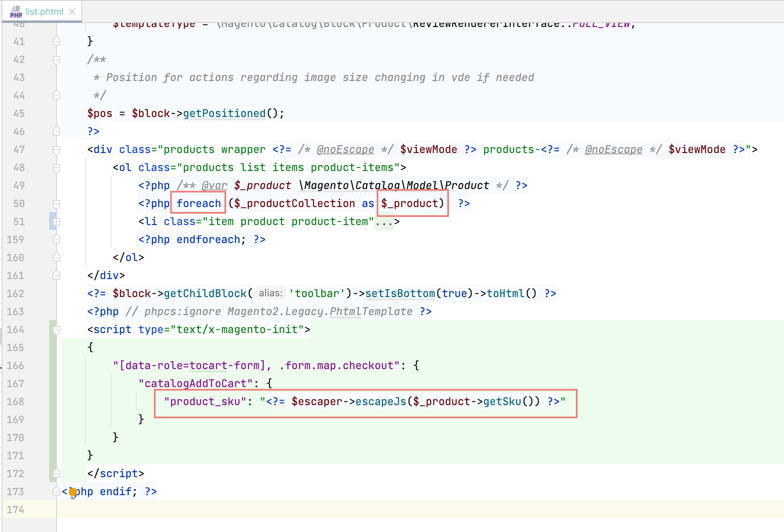Screen dimensions: 784x532
Task: Collapse the ol block at line 48
Action: coord(57,167)
